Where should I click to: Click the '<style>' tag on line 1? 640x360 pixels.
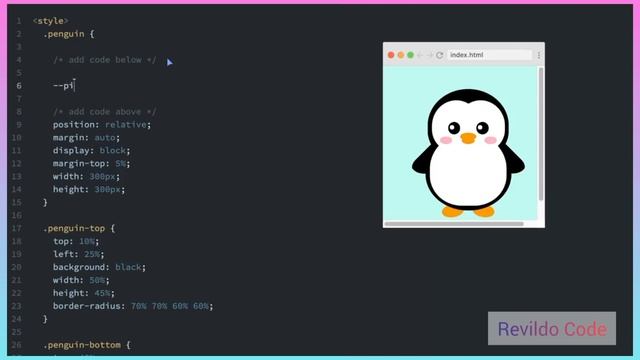pos(51,21)
